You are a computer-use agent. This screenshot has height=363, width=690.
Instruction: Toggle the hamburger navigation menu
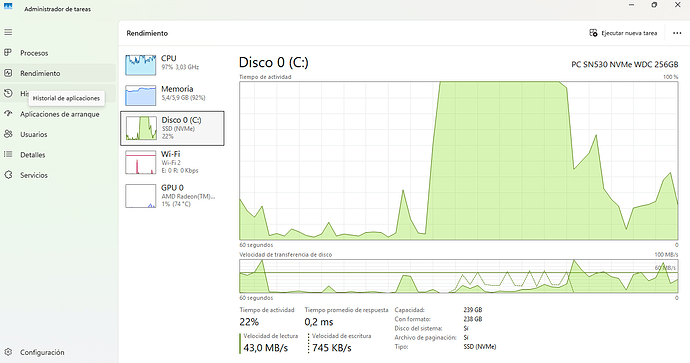[8, 32]
